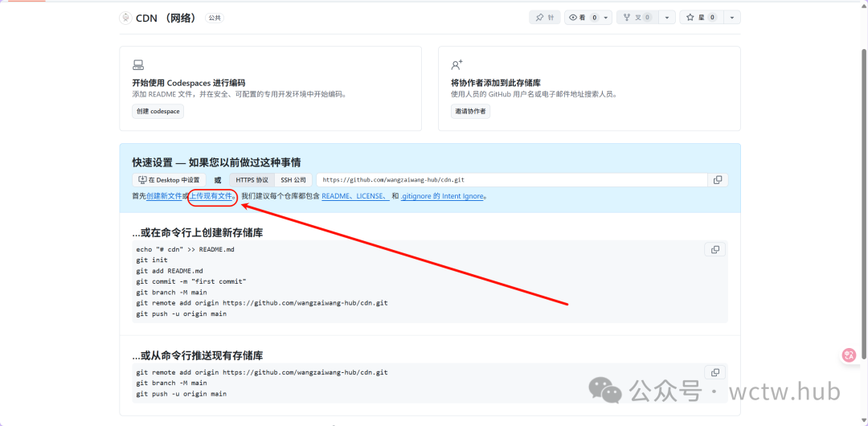Open the 创建新文件 link
This screenshot has height=426, width=868.
click(x=164, y=196)
